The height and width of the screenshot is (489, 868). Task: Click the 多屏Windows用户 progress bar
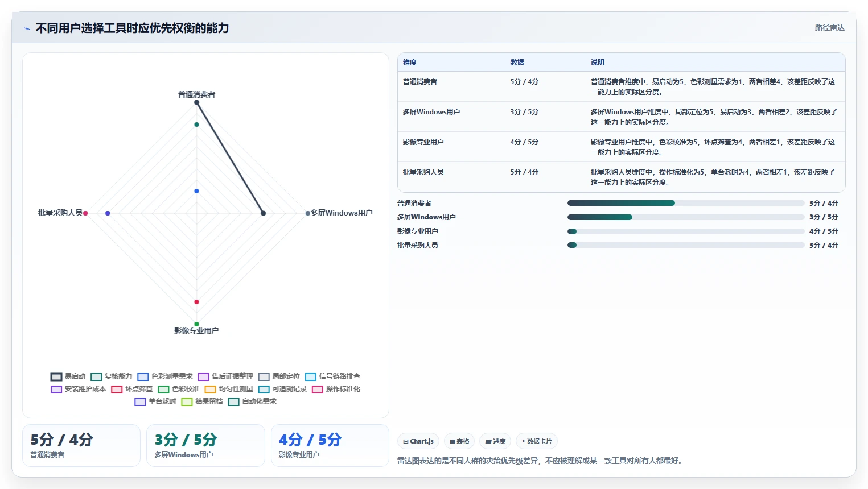coord(686,217)
